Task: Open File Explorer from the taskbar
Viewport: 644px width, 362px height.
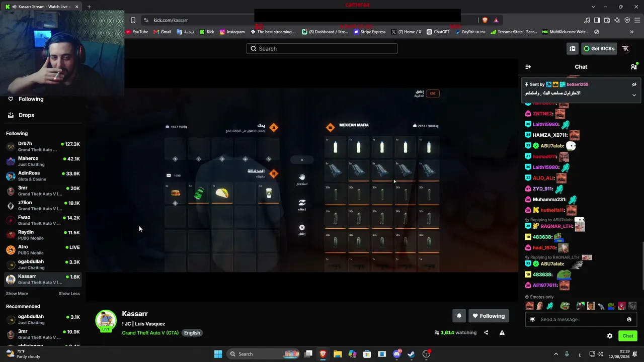Action: tap(338, 354)
